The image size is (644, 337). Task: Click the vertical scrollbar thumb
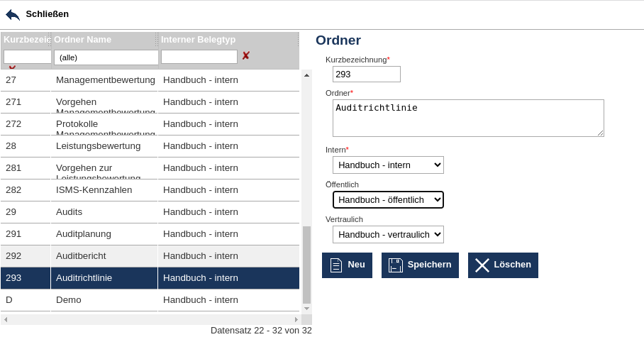pos(306,264)
